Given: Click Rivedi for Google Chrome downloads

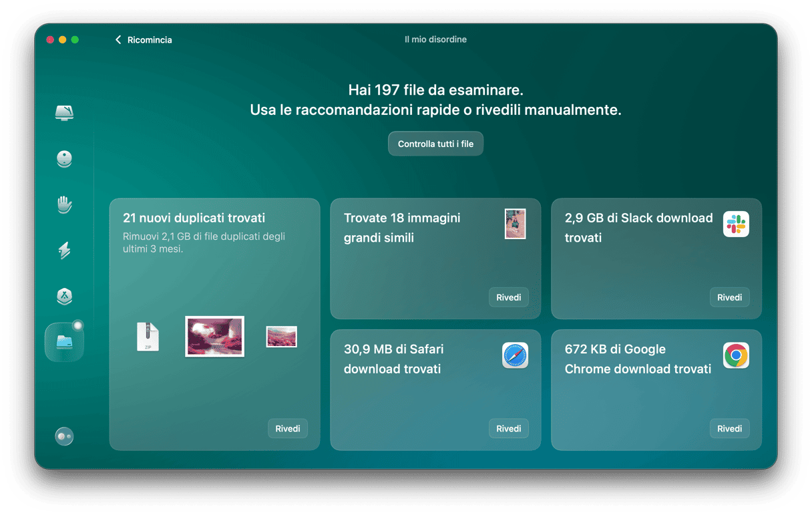Looking at the screenshot, I should tap(729, 429).
